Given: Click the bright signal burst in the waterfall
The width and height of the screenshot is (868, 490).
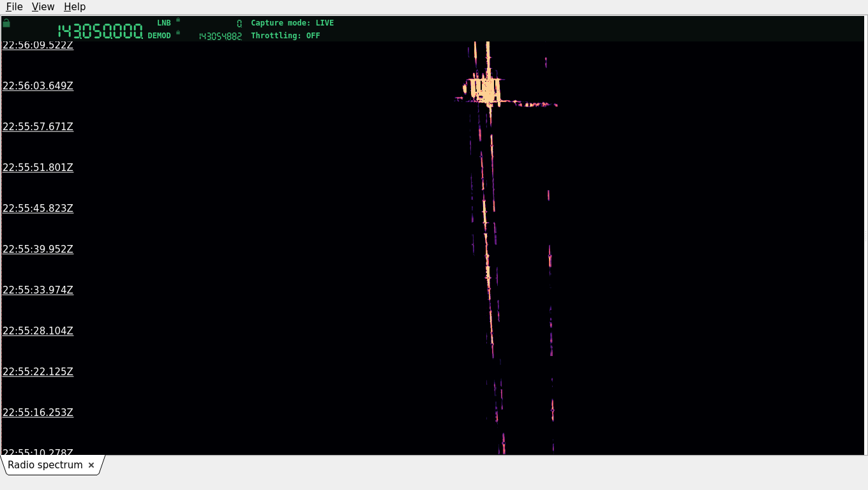Looking at the screenshot, I should [x=485, y=89].
